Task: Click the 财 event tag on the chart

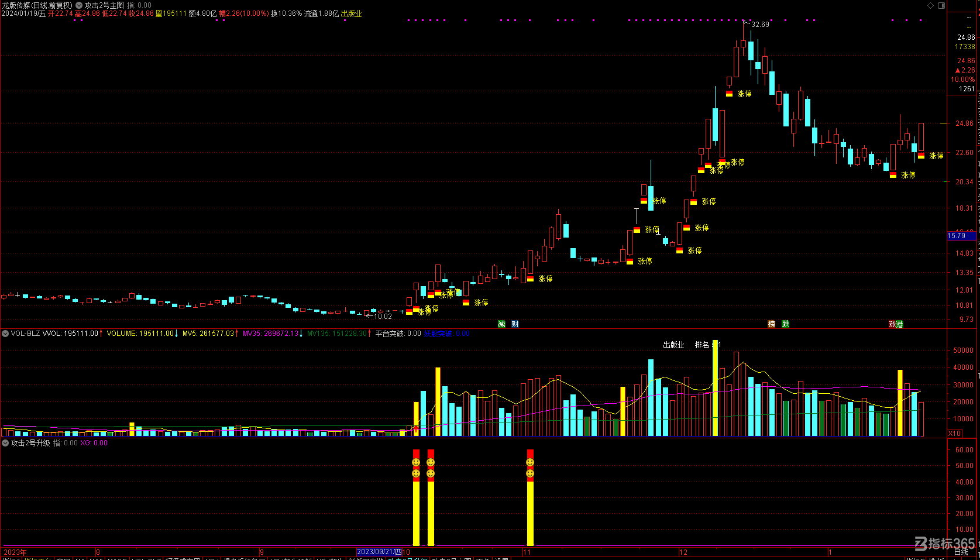Action: tap(515, 324)
